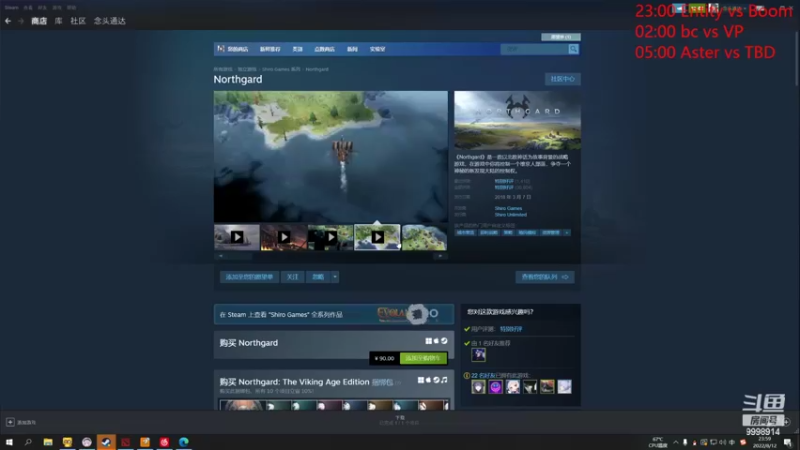800x450 pixels.
Task: Click 捆绑包 bundle link on Viking Age Edition
Action: [x=382, y=382]
